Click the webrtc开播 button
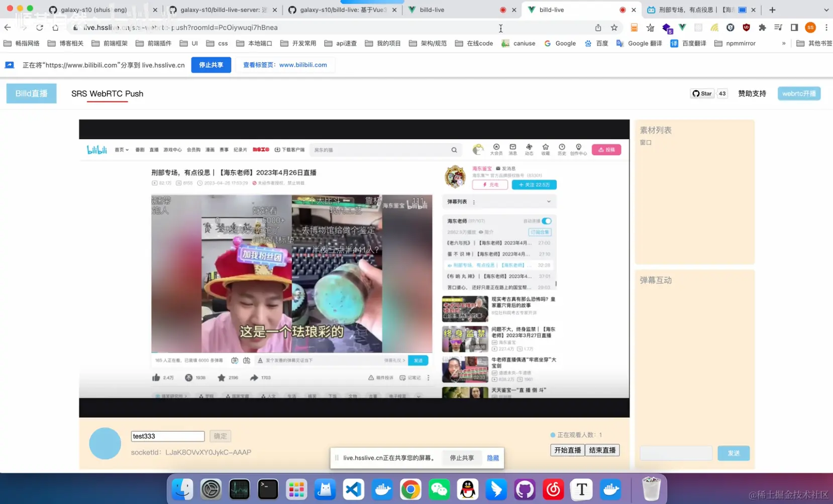This screenshot has width=833, height=504. coord(799,93)
